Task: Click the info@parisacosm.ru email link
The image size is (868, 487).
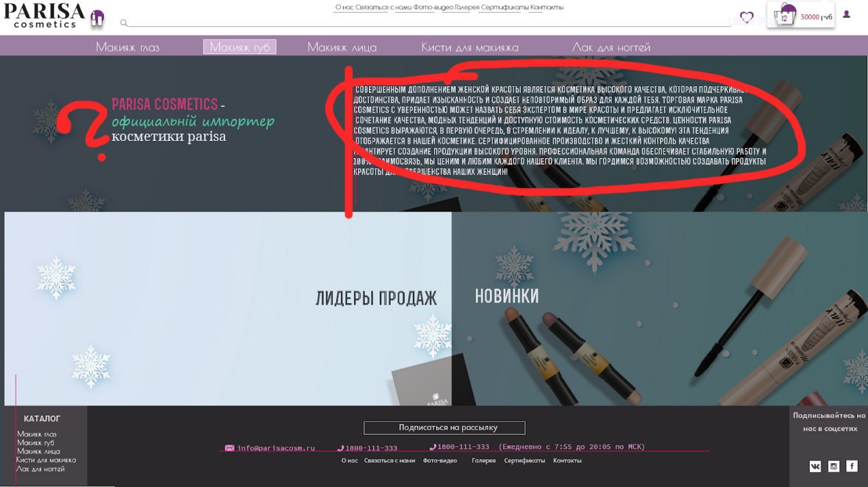Action: pos(276,448)
